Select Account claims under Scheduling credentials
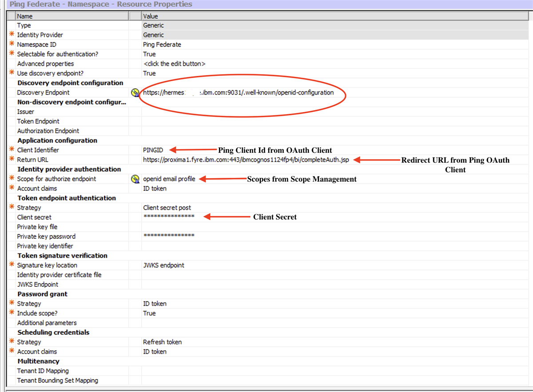The width and height of the screenshot is (533, 392). (x=37, y=352)
